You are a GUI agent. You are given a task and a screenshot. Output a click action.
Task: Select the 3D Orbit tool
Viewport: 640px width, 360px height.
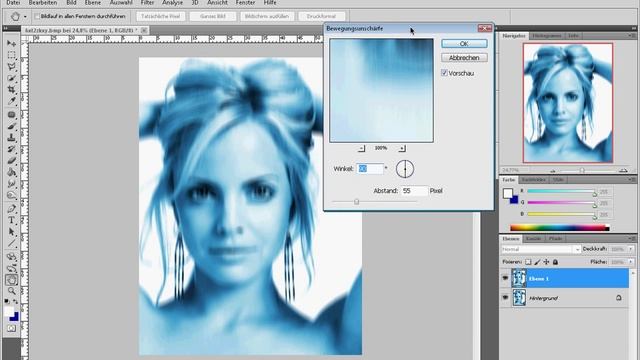(11, 269)
